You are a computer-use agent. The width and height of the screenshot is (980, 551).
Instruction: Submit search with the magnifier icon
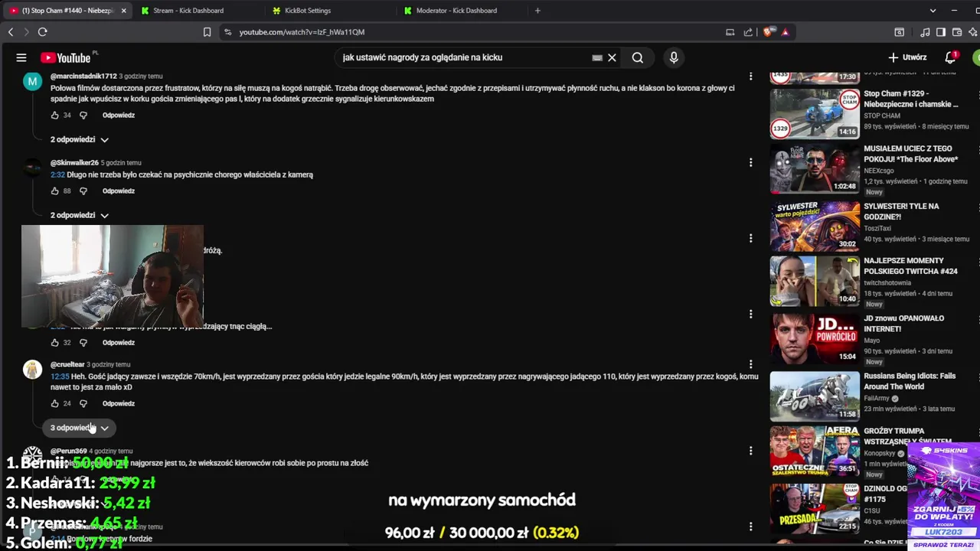[638, 57]
